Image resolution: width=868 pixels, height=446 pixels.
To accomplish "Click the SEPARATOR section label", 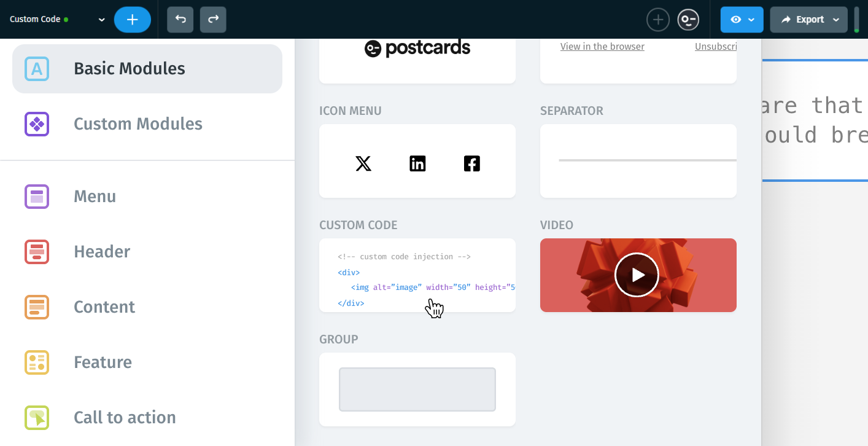I will pyautogui.click(x=572, y=111).
